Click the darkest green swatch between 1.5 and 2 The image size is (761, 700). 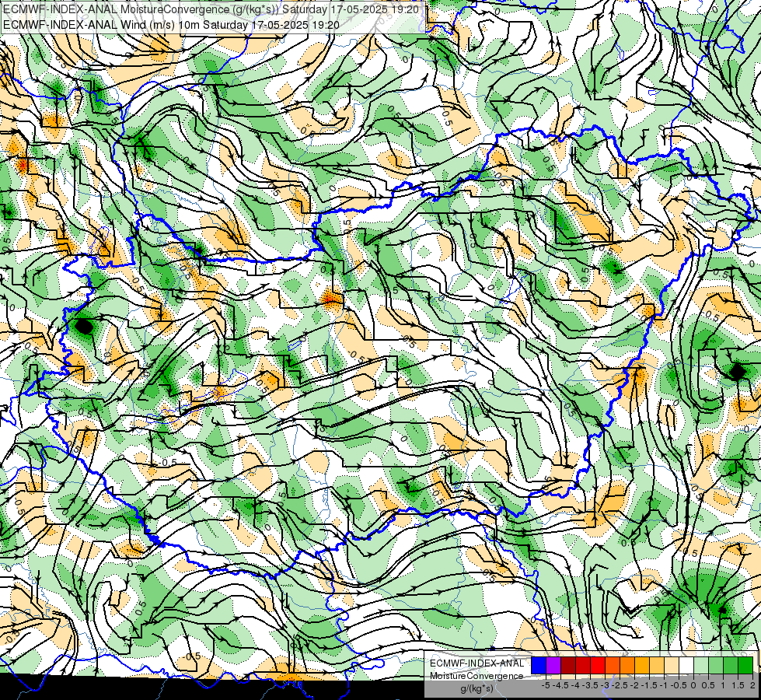(745, 665)
